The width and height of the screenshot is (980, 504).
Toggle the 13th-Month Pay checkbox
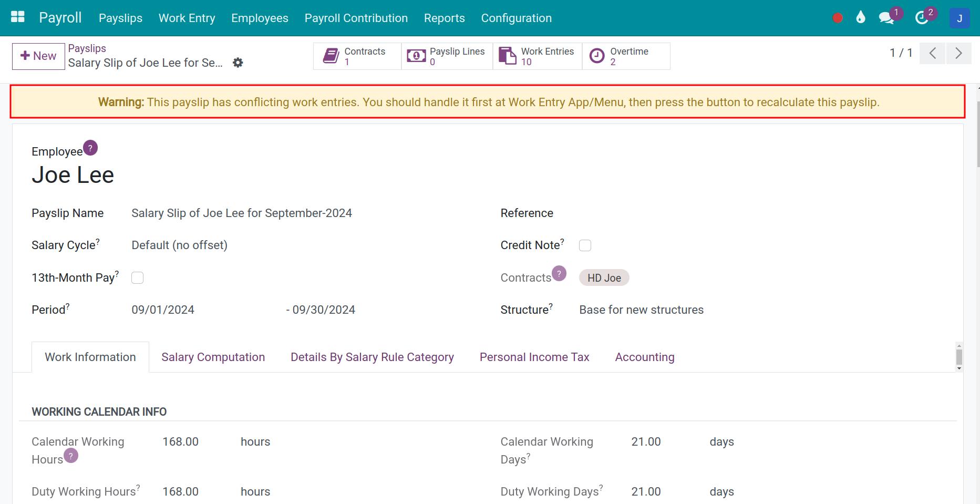[137, 278]
